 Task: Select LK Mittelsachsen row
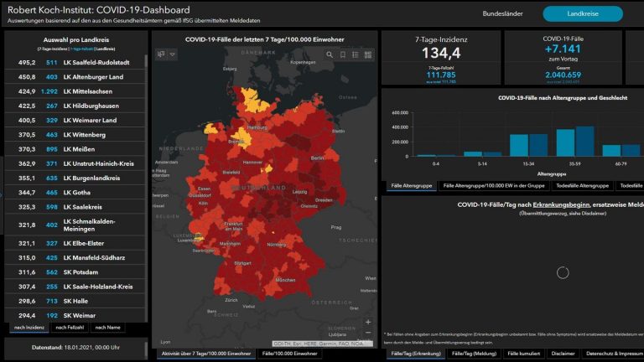(x=75, y=91)
